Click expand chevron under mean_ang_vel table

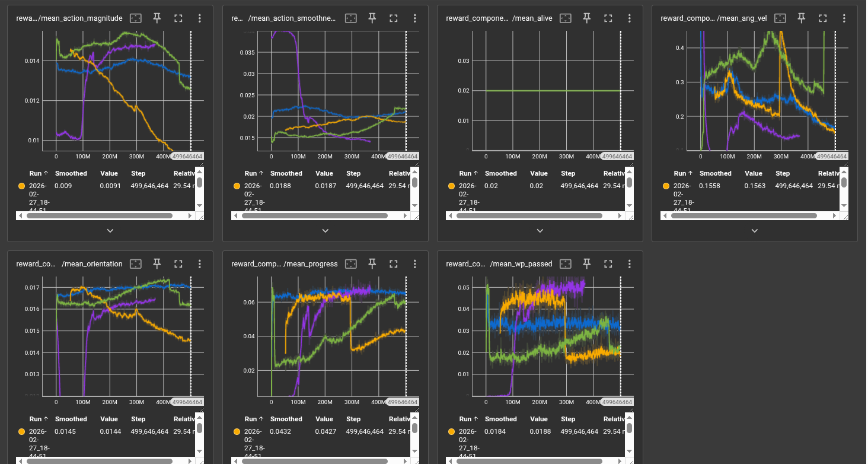pos(754,230)
